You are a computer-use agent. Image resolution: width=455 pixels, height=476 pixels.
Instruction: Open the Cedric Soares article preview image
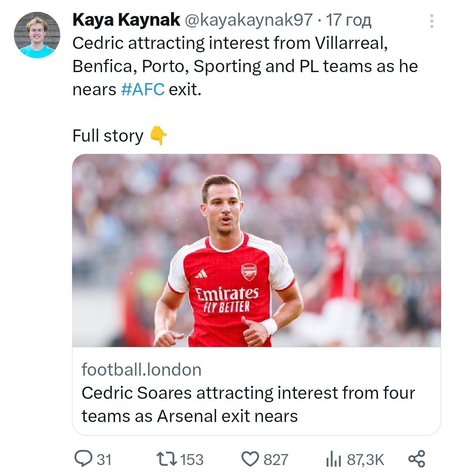tap(256, 250)
